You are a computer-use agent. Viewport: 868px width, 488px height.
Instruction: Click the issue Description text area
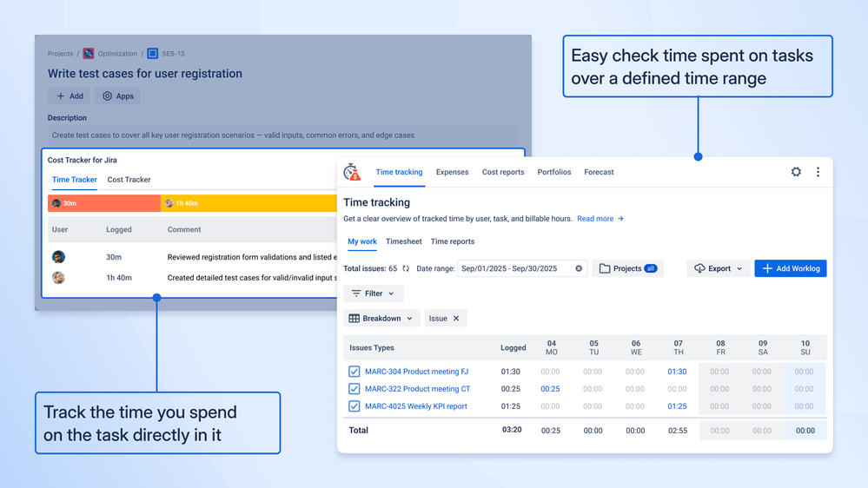pyautogui.click(x=283, y=135)
